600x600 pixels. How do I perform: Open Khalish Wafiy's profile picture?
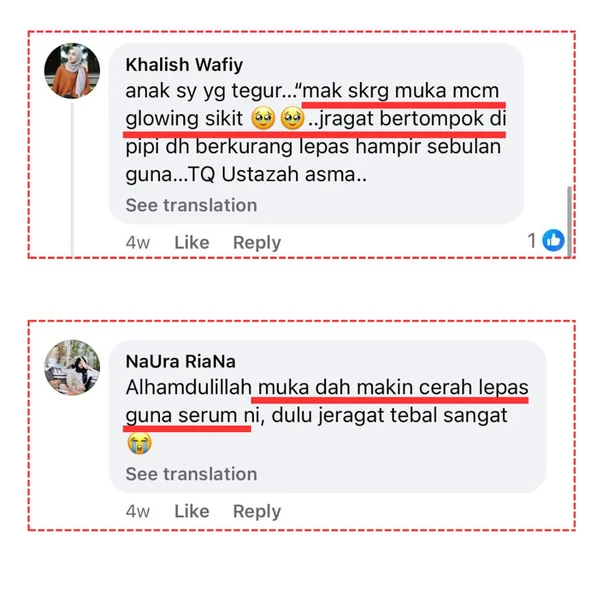(72, 71)
